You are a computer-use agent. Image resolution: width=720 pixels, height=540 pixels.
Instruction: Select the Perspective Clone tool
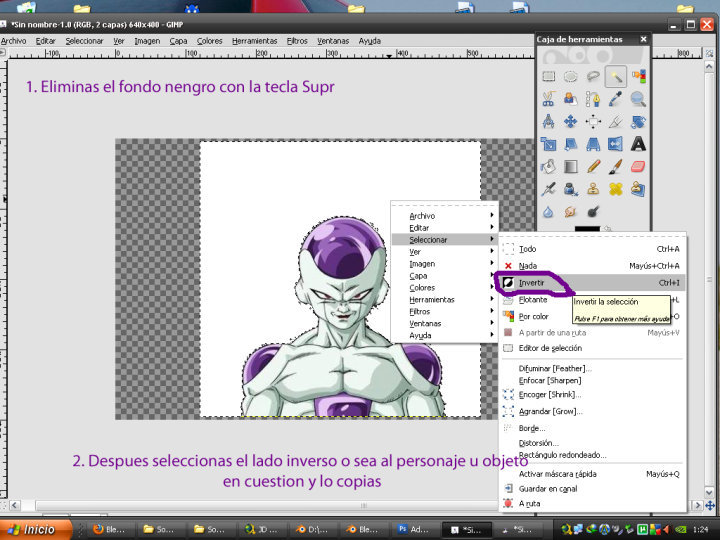638,189
